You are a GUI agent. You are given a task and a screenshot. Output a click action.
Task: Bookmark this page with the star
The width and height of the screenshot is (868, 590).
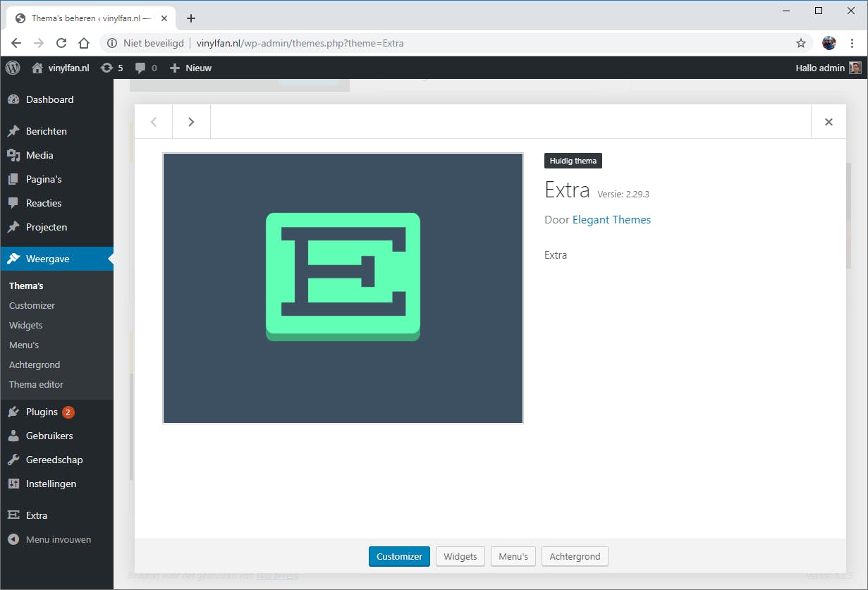[801, 43]
